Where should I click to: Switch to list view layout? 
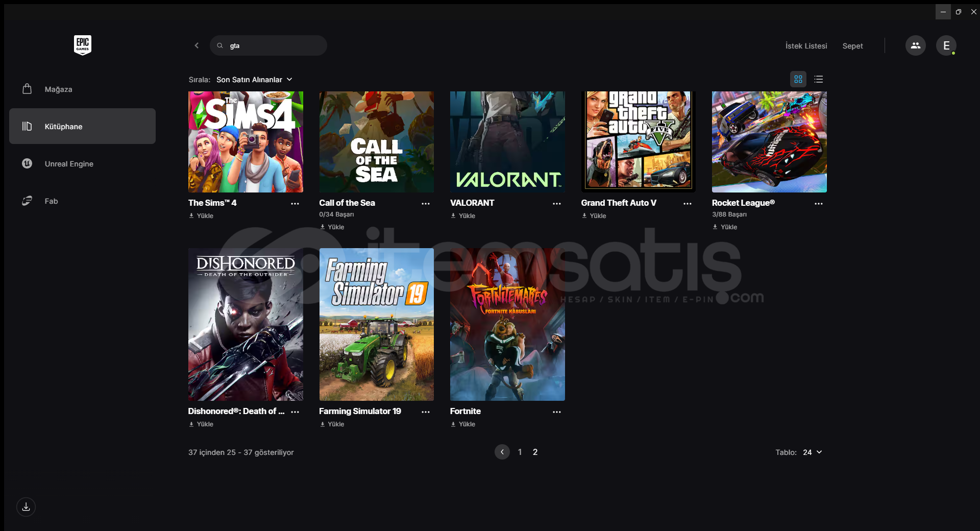coord(818,79)
